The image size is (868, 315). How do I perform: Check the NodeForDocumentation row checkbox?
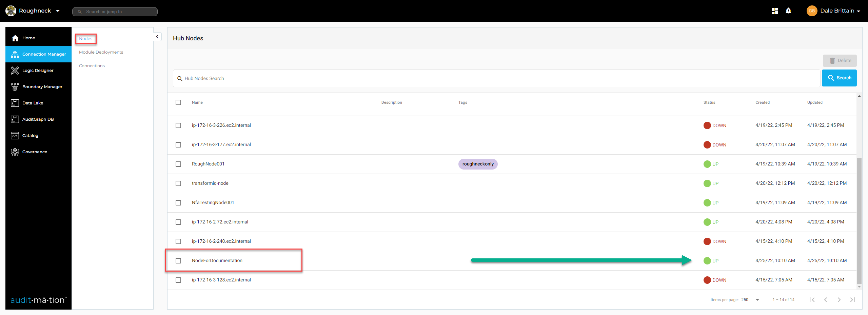click(179, 261)
